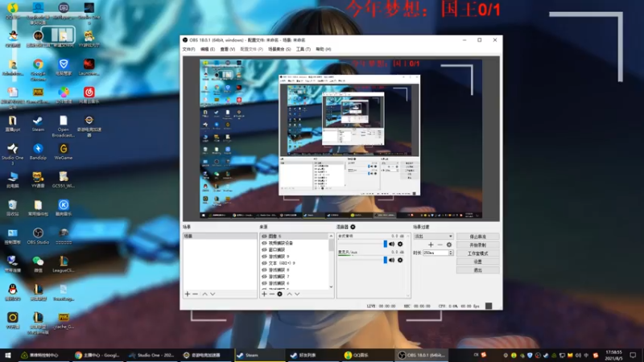644x362 pixels.
Task: Add a new scene with plus icon
Action: click(188, 294)
